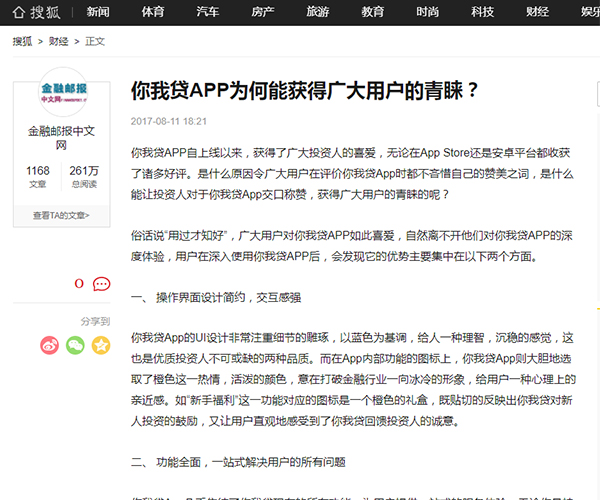Click paragraph starting 俗话说"用过才知好"

[352, 246]
